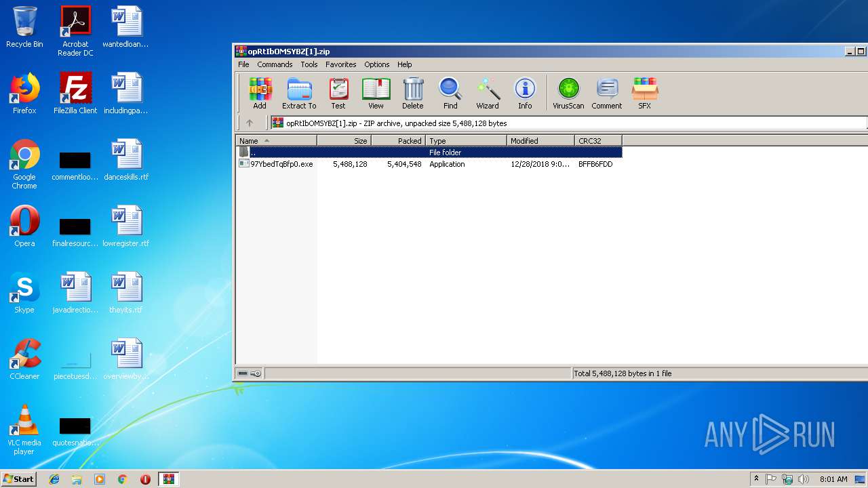The width and height of the screenshot is (868, 488).
Task: Select the VLC media player desktop icon
Action: point(24,430)
